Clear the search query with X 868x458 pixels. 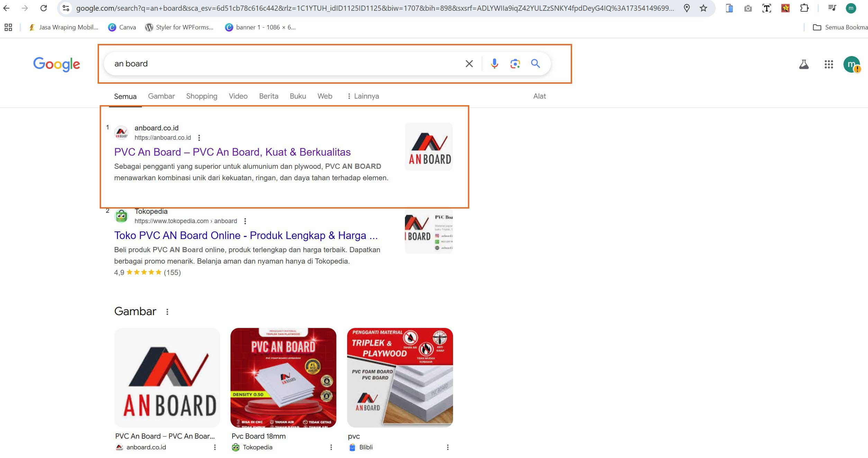(x=469, y=64)
